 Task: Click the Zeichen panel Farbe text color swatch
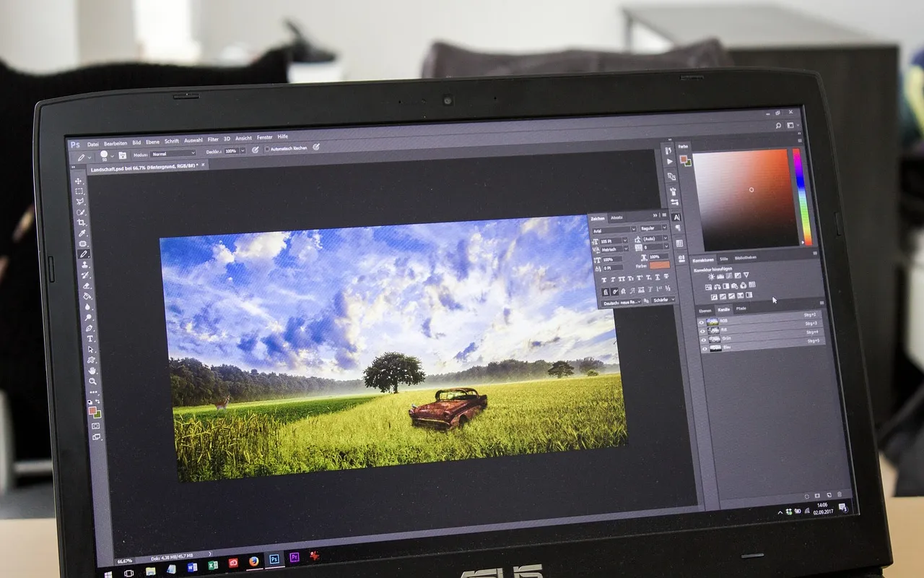[x=660, y=264]
